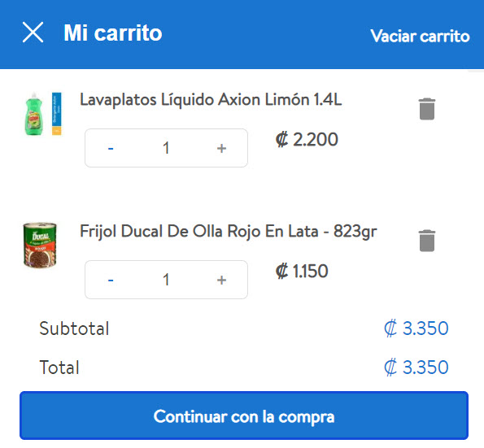
Task: Click the ₡ 1.150 item price
Action: 302,272
